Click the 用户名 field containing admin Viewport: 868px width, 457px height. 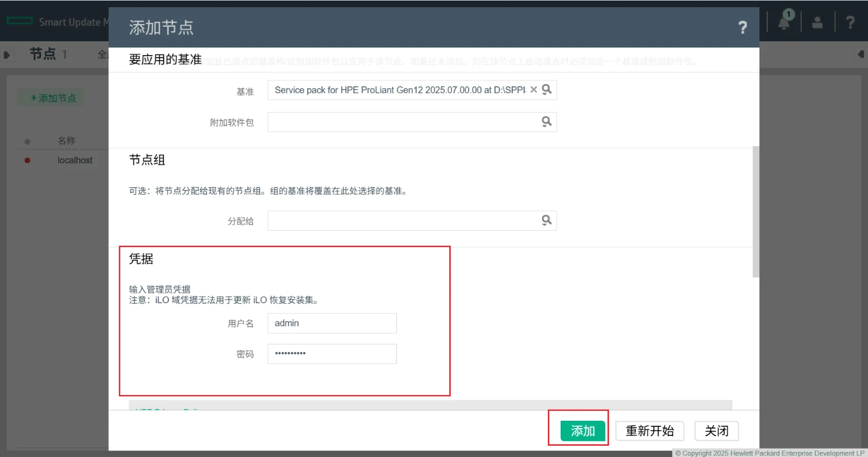tap(332, 323)
